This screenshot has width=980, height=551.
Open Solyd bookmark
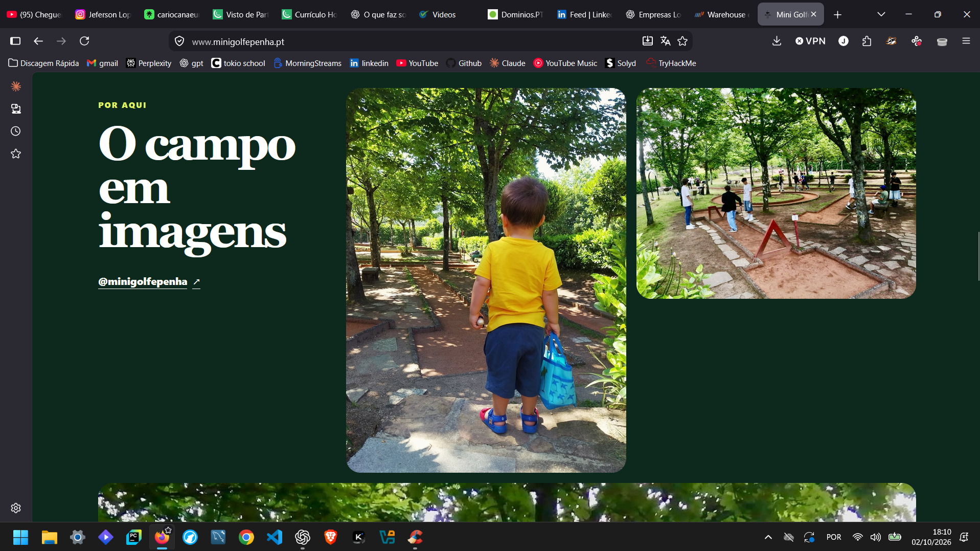coord(621,63)
